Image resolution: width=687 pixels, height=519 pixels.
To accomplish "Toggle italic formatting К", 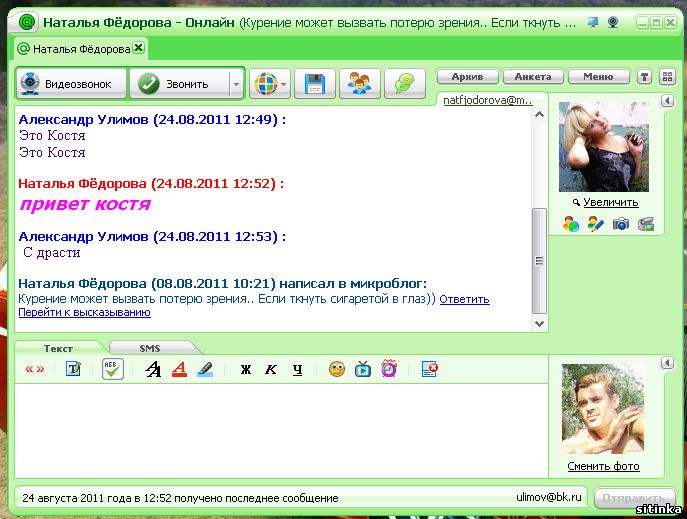I will (271, 369).
